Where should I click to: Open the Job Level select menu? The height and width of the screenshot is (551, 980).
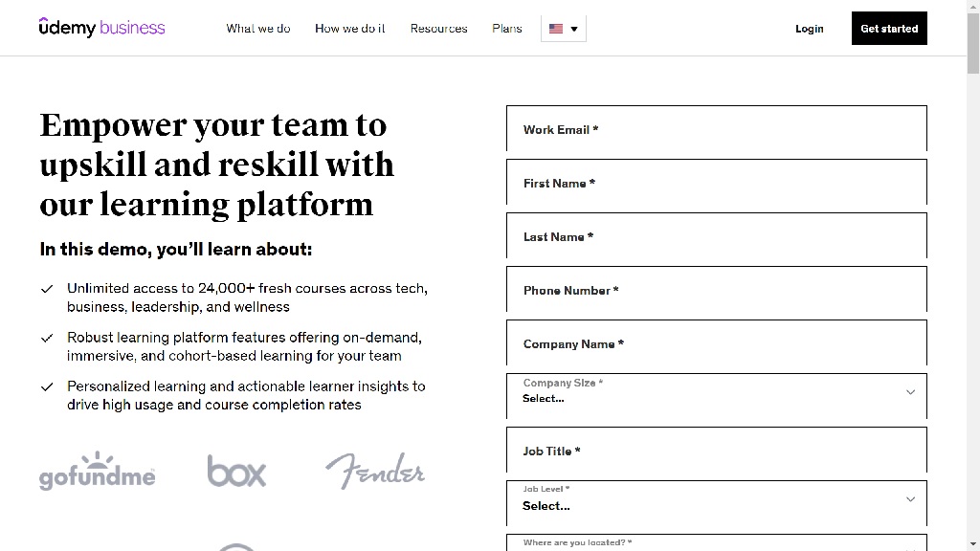(716, 503)
